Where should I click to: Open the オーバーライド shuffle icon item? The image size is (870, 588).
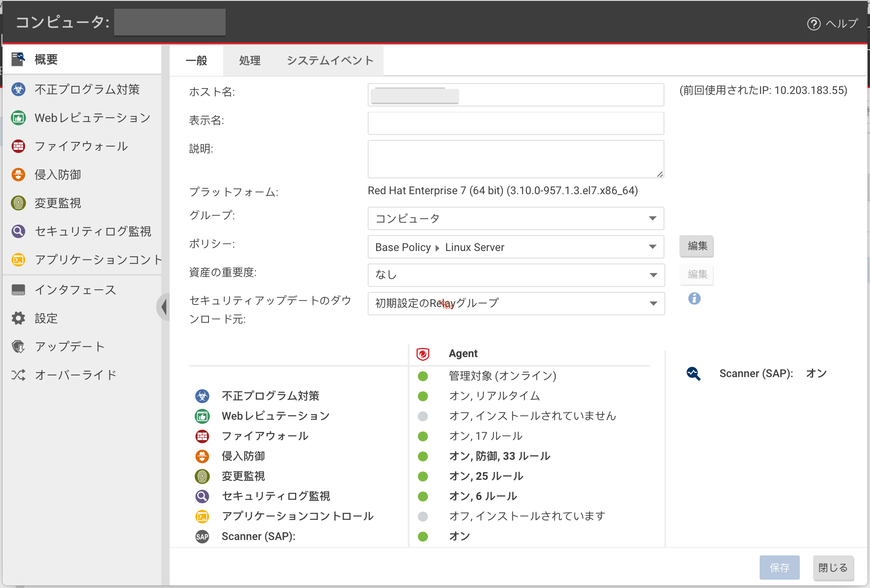pos(18,375)
